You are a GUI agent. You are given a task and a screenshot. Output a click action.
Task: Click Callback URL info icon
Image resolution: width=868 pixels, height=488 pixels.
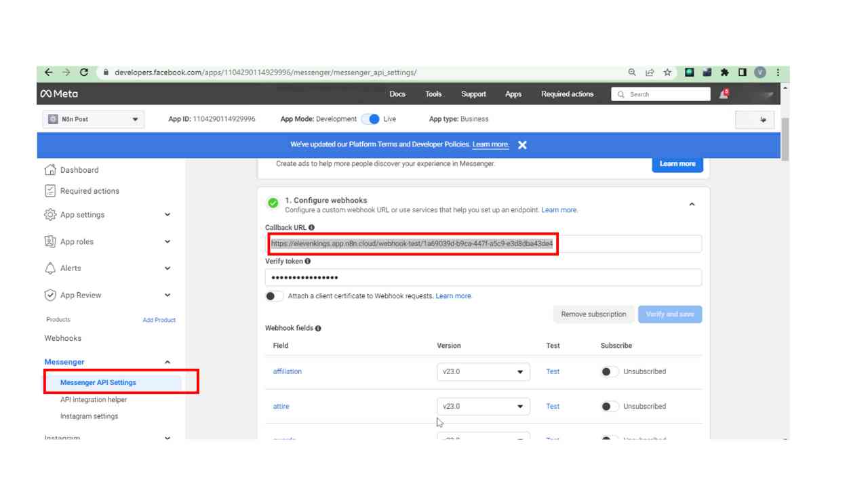click(x=311, y=228)
